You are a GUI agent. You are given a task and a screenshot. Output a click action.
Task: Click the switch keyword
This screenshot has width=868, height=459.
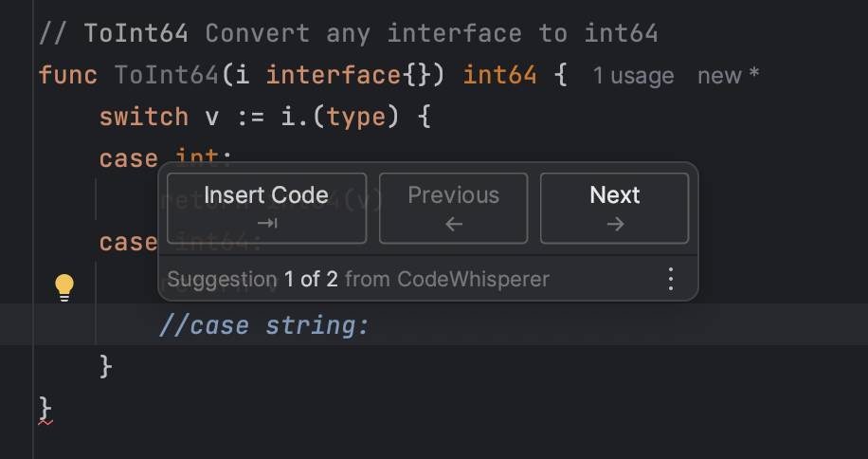click(x=144, y=117)
